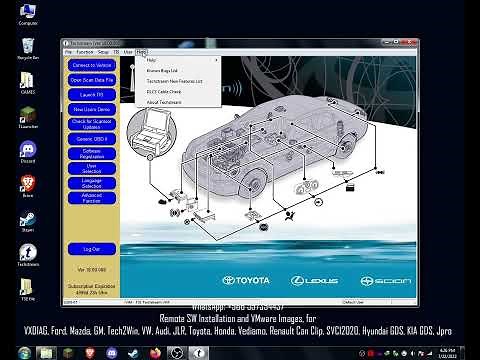Viewport: 480px width, 360px height.
Task: Open the Computer desktop icon
Action: [x=28, y=15]
